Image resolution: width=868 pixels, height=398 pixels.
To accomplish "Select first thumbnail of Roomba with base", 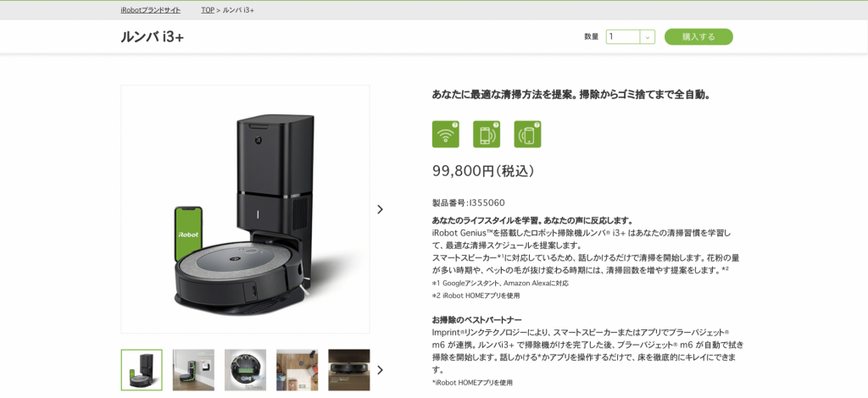I will point(142,370).
